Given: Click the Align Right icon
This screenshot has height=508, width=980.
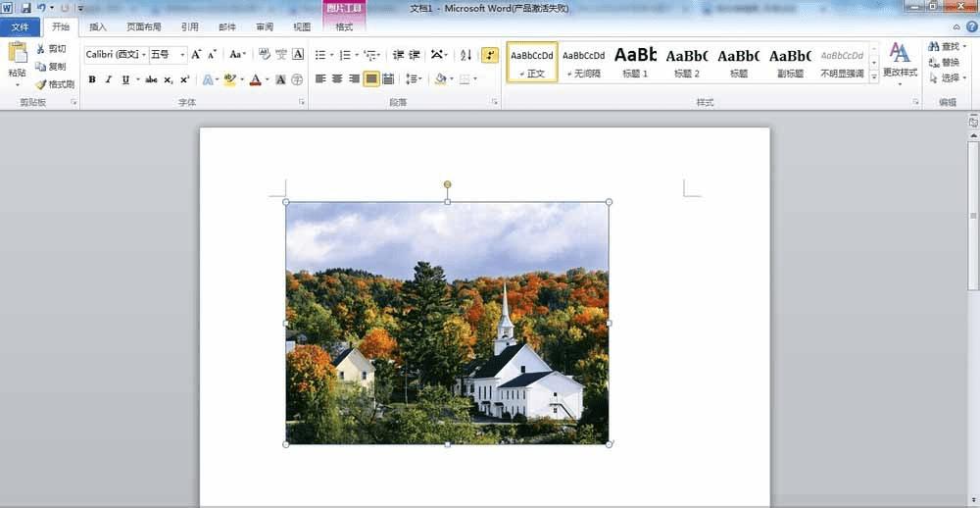Looking at the screenshot, I should tap(354, 78).
